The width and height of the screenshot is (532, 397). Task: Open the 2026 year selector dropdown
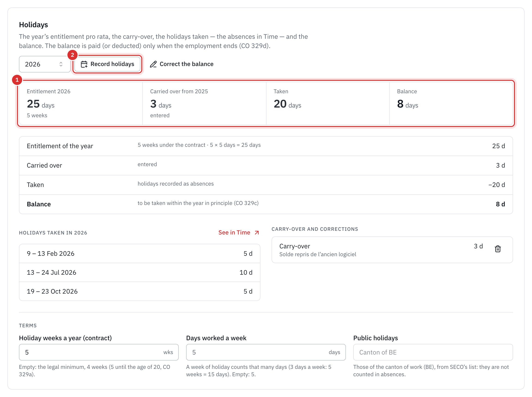45,64
